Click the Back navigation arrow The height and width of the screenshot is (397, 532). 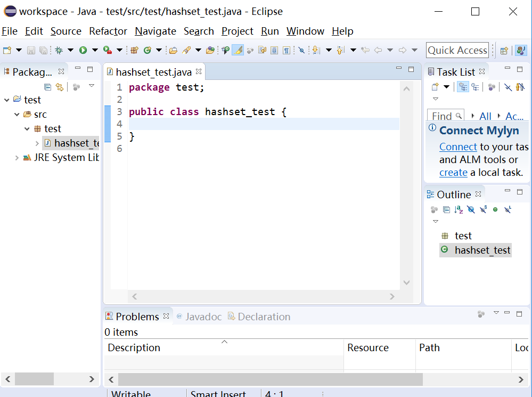point(378,50)
